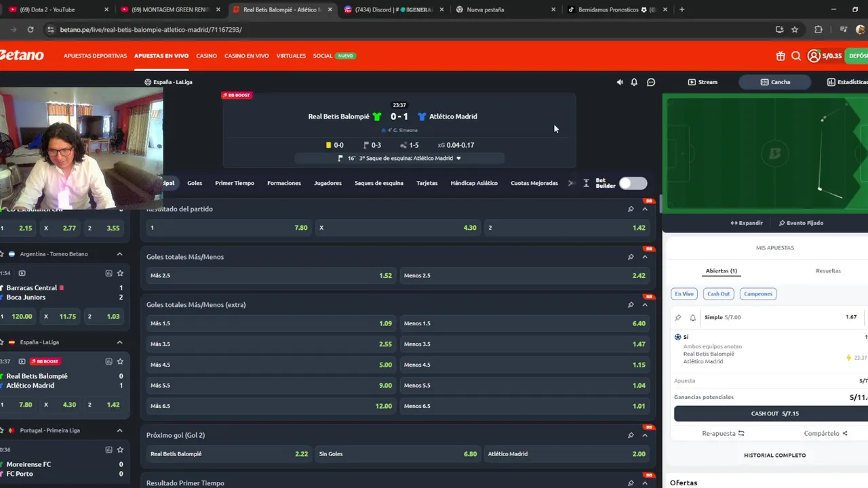Open the search magnifier in Betano header
Screen dimensions: 868x488
tap(796, 56)
